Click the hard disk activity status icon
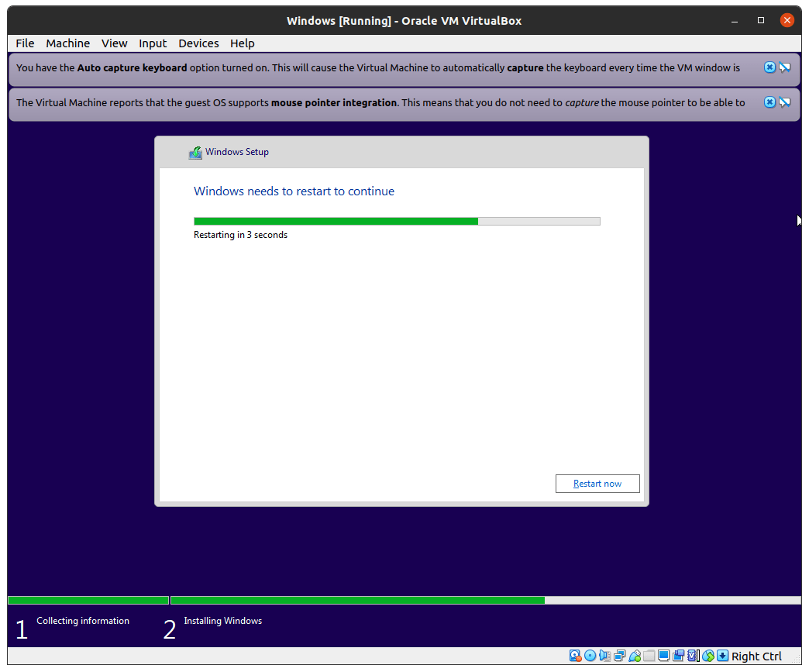The height and width of the screenshot is (672, 809). point(575,656)
